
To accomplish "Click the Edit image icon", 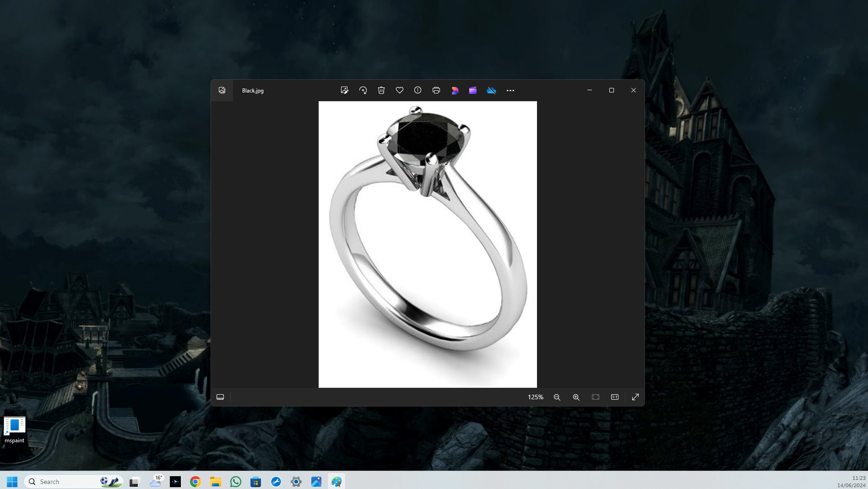I will point(344,90).
